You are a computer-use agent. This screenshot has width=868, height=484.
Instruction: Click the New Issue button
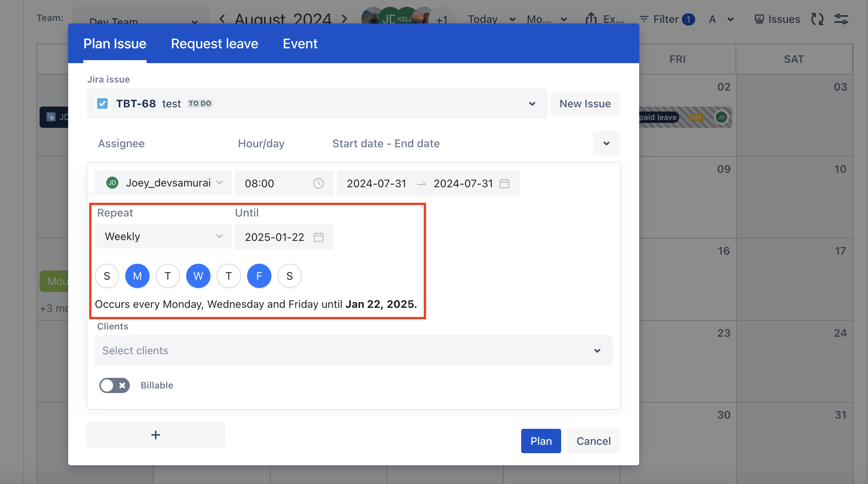[x=585, y=103]
